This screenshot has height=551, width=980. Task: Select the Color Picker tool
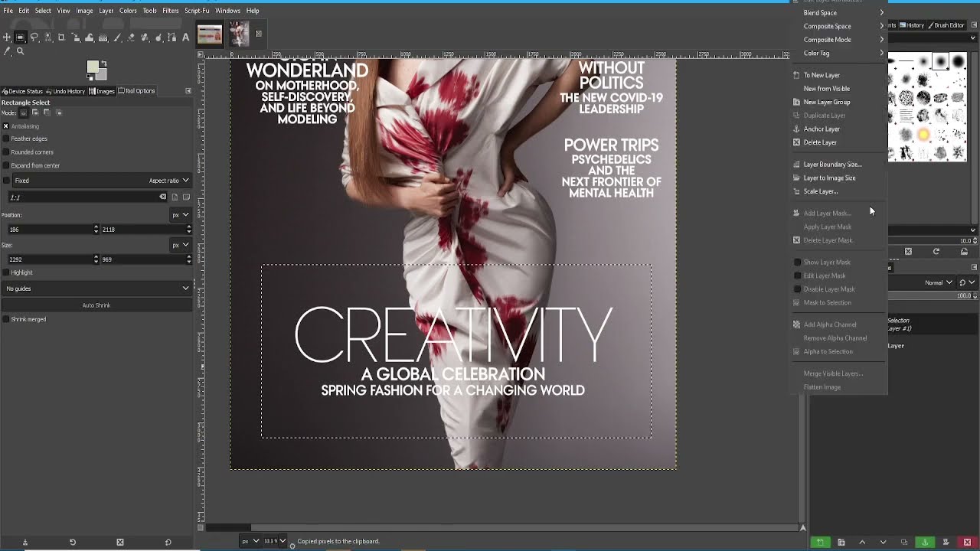tap(7, 51)
